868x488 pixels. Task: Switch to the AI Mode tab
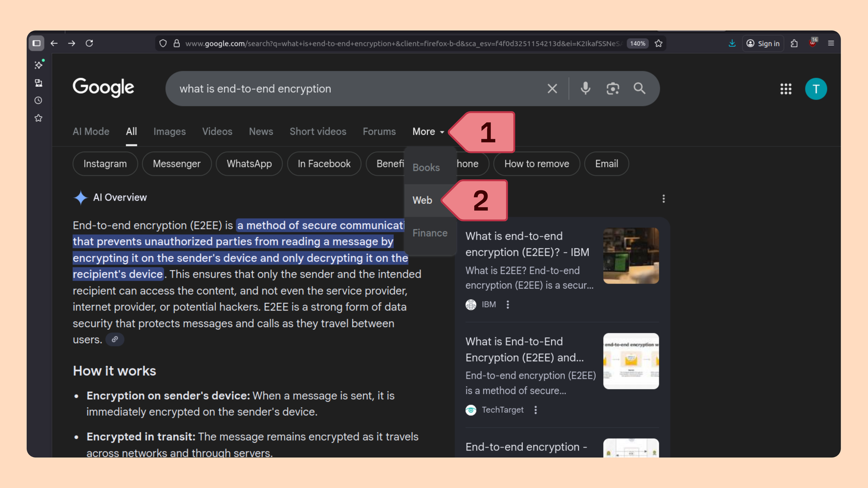point(91,132)
